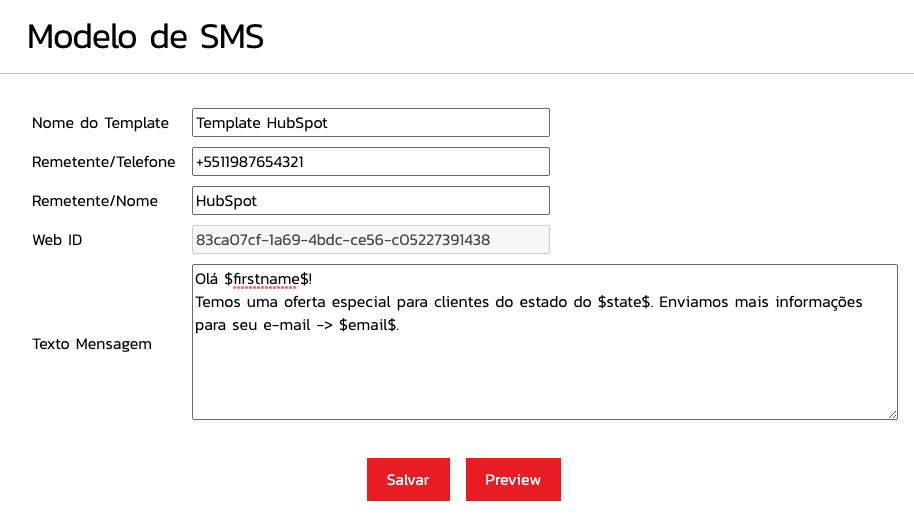Click the blank area inside the message textarea
The image size is (914, 515).
(x=540, y=375)
